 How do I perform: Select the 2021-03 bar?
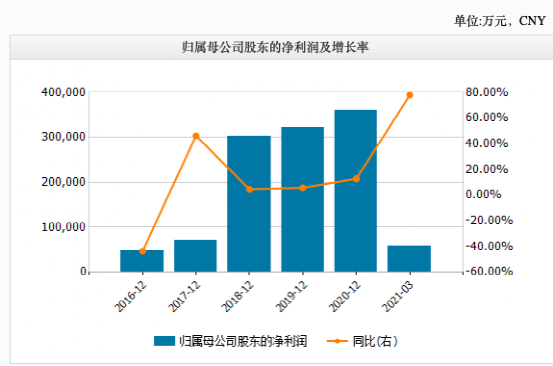click(x=409, y=259)
